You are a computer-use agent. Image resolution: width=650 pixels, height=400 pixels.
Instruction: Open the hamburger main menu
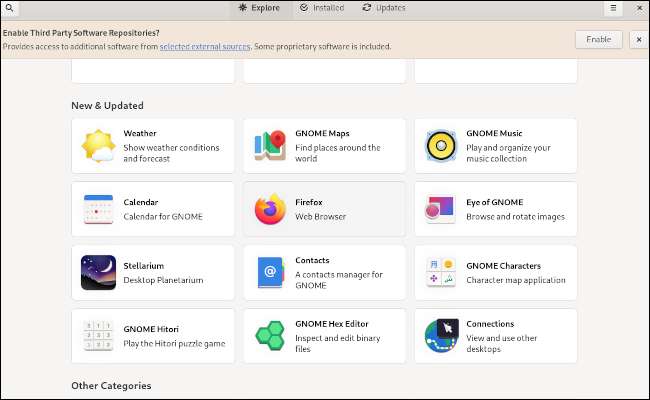point(613,8)
